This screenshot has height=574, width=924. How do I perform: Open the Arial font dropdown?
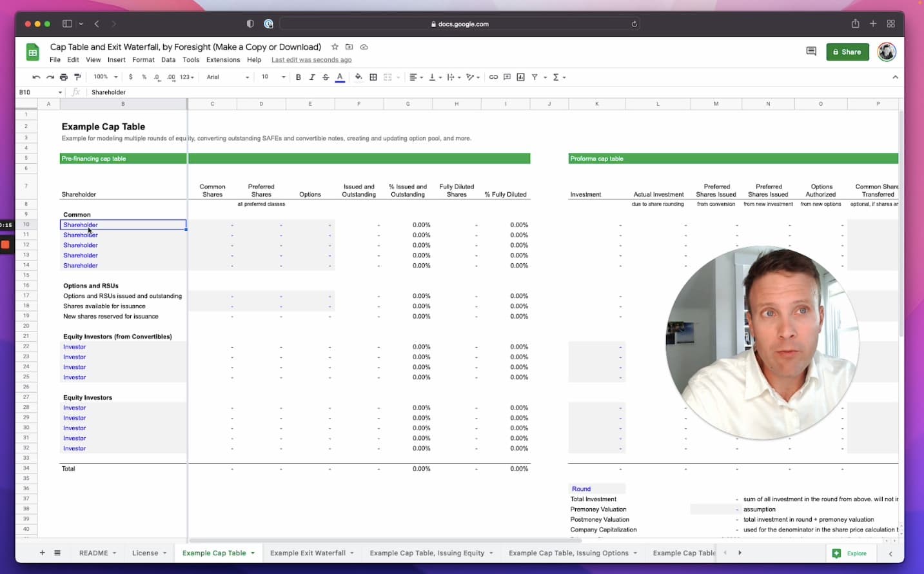(x=228, y=77)
